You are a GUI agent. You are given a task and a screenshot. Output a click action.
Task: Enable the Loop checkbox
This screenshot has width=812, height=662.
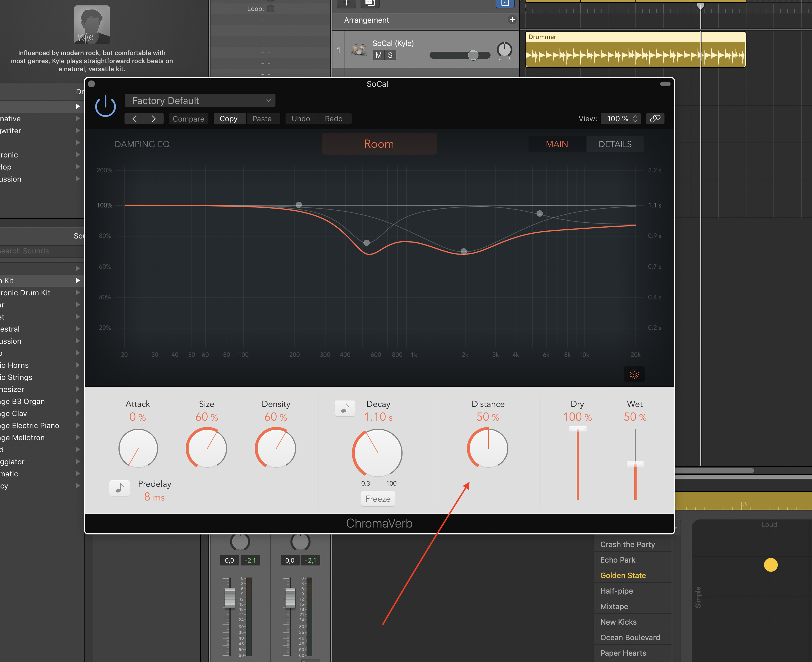pyautogui.click(x=271, y=9)
